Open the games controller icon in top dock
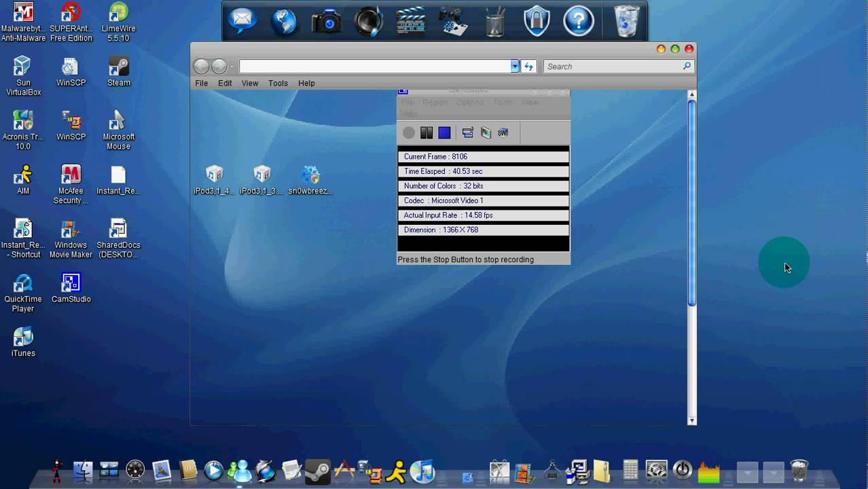 click(453, 21)
